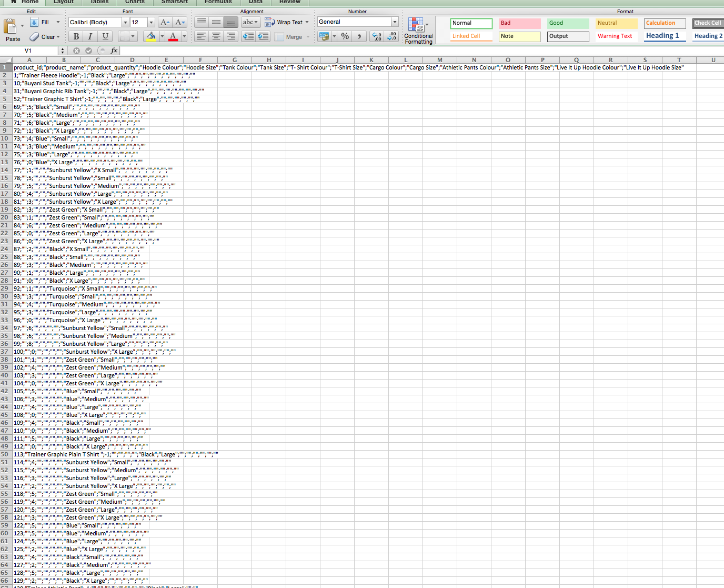Apply the Neutral cell style
724x588 pixels.
(617, 23)
